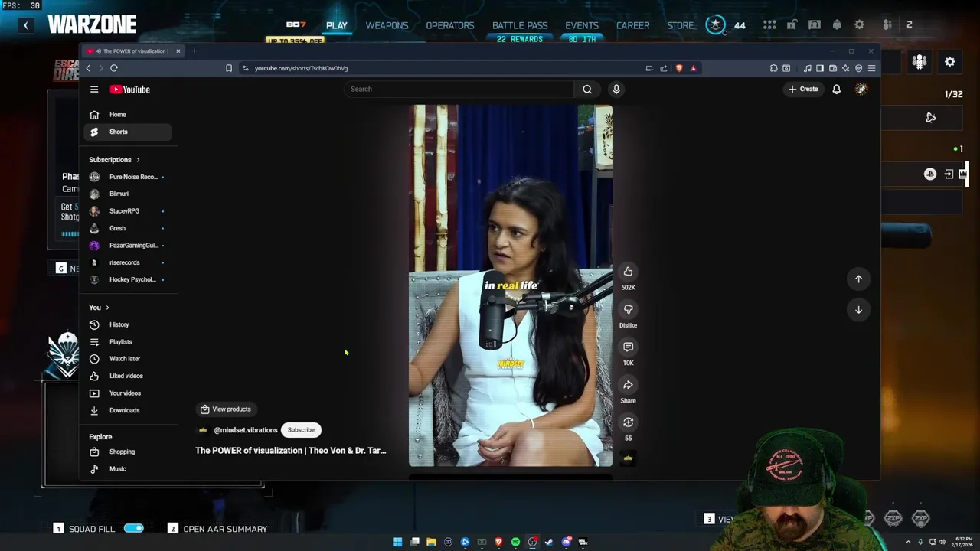Image resolution: width=980 pixels, height=551 pixels.
Task: Open the browser media music note control
Action: pos(807,68)
